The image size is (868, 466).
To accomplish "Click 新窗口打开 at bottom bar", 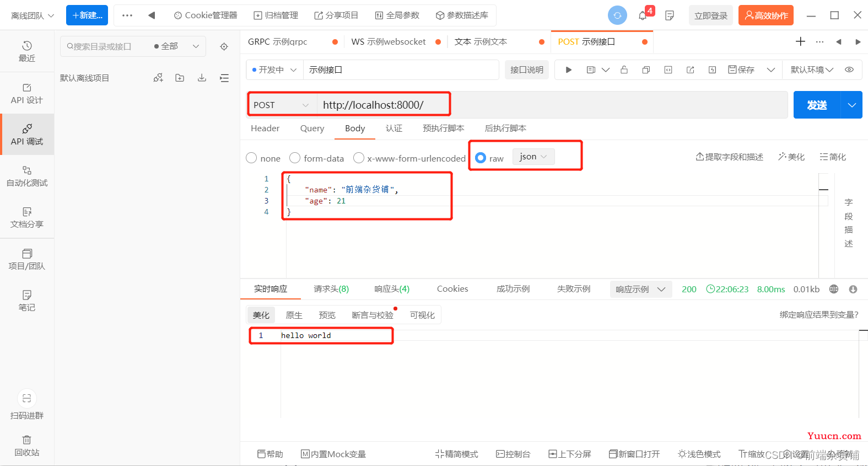I will 634,454.
